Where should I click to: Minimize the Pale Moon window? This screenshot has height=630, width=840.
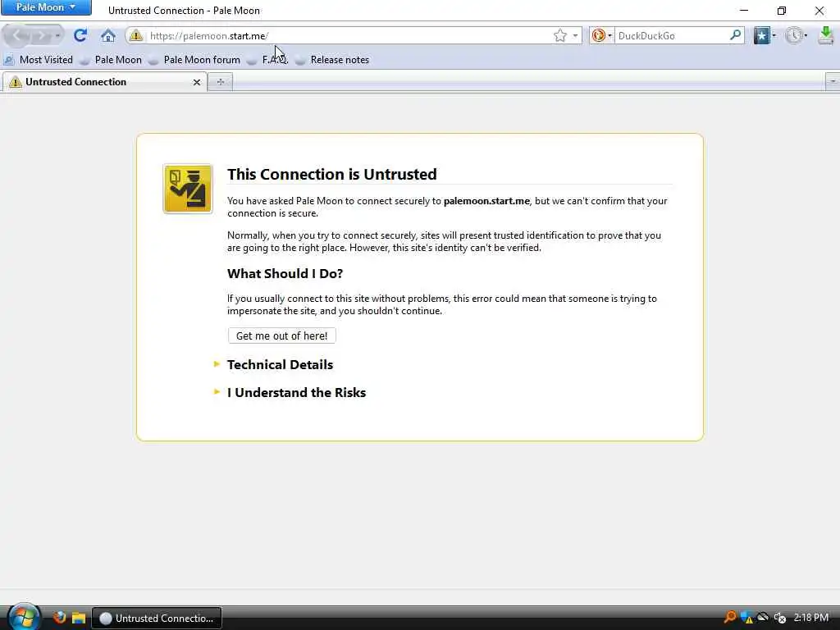pyautogui.click(x=744, y=10)
